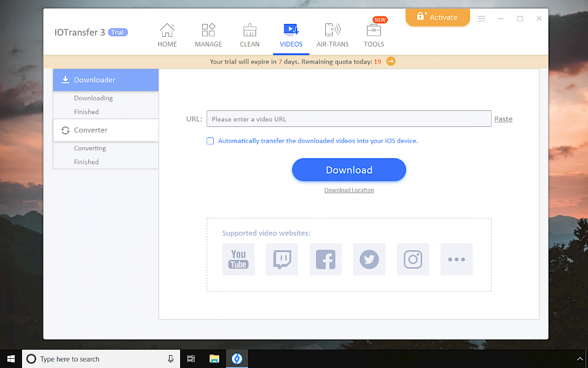This screenshot has height=368, width=588.
Task: Click the orange Activate button
Action: coord(437,17)
